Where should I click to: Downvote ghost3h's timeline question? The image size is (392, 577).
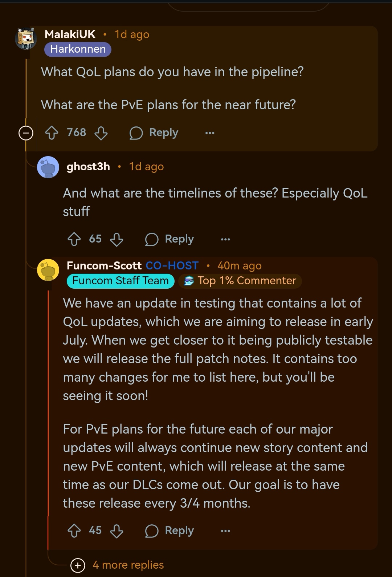click(117, 239)
